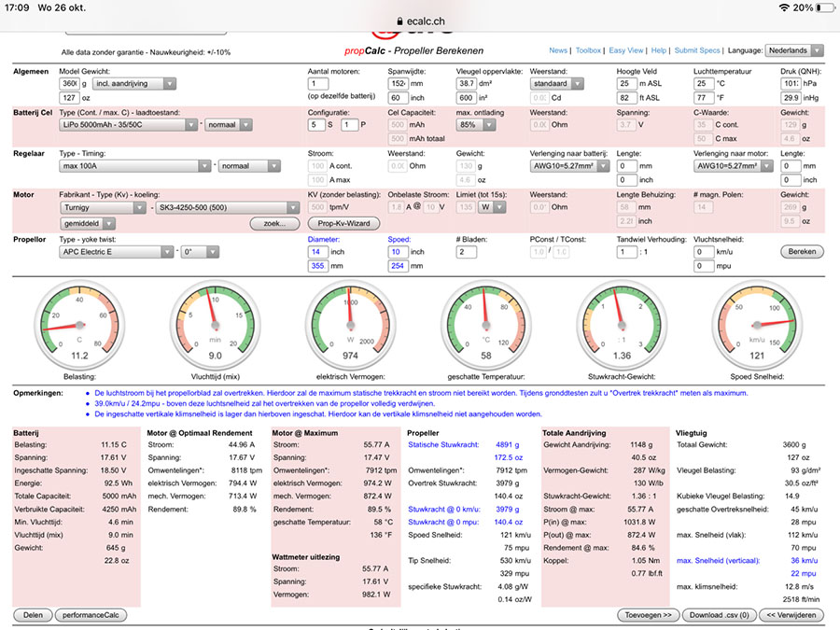Click the pressure hPa input field
Screen dimensions: 840x630
[x=791, y=84]
